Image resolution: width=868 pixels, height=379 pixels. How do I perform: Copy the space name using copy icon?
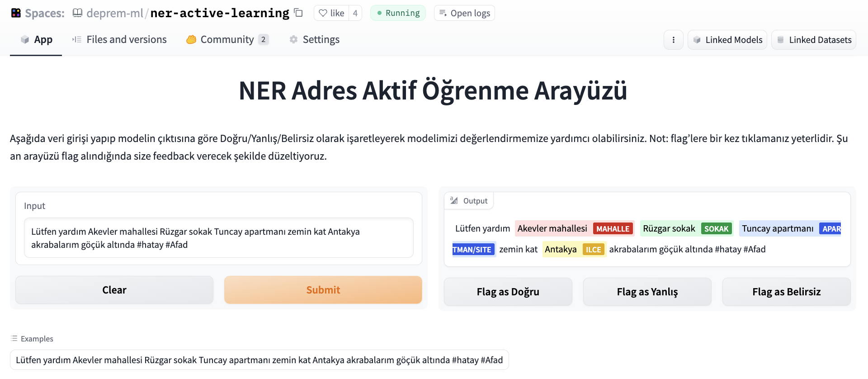[298, 13]
